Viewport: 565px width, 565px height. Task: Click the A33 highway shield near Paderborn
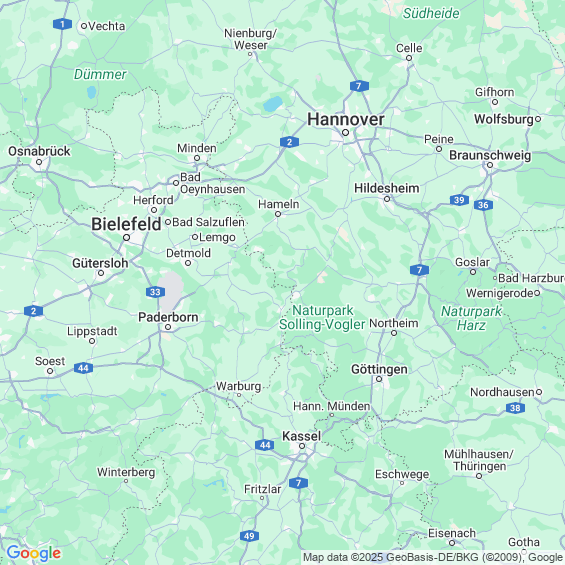(155, 292)
